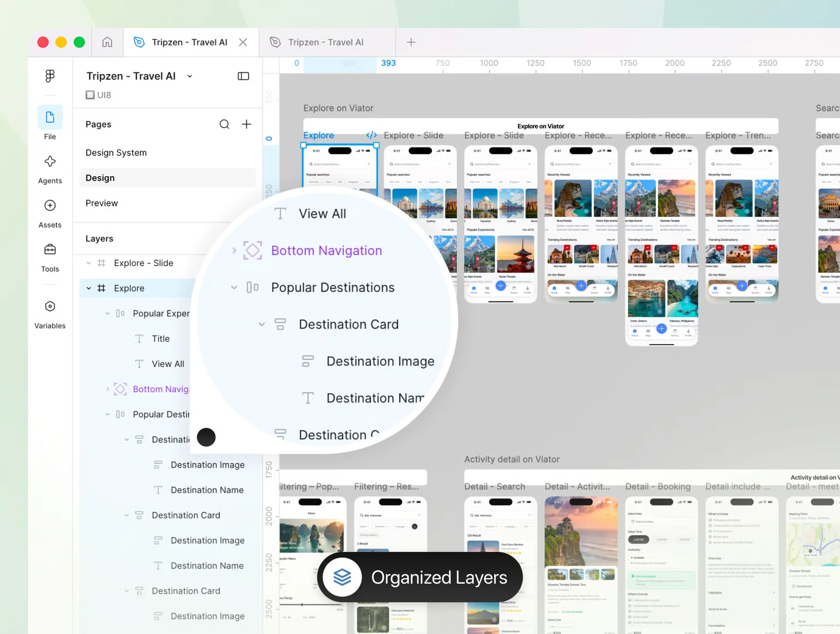Image resolution: width=840 pixels, height=634 pixels.
Task: Click the Activity detail on Viator section label
Action: click(x=512, y=459)
